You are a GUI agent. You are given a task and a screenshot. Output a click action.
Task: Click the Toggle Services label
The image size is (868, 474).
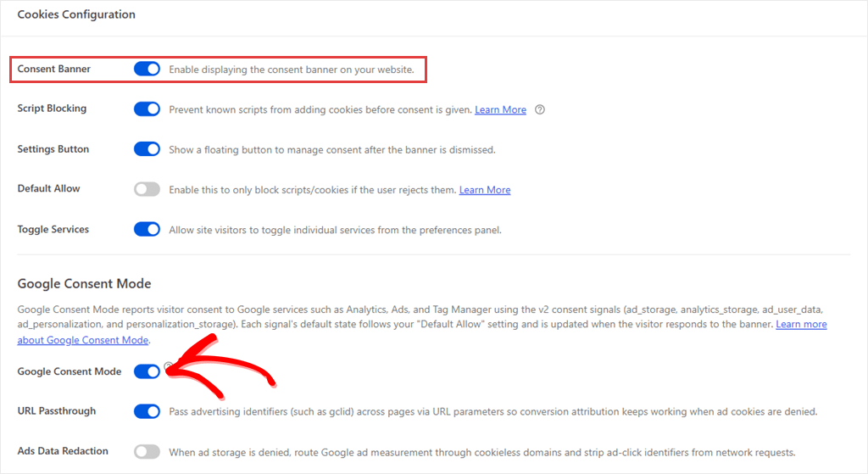coord(53,229)
